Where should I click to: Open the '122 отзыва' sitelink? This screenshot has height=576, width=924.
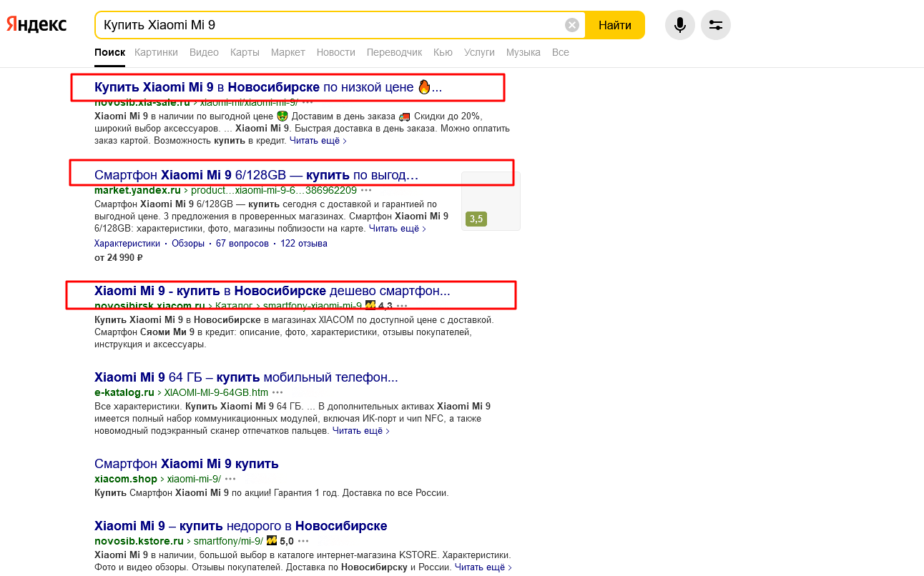[x=304, y=244]
